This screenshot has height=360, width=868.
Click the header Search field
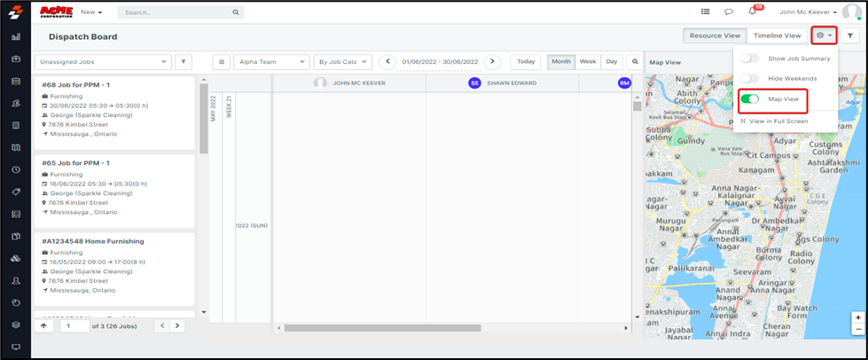tap(181, 12)
